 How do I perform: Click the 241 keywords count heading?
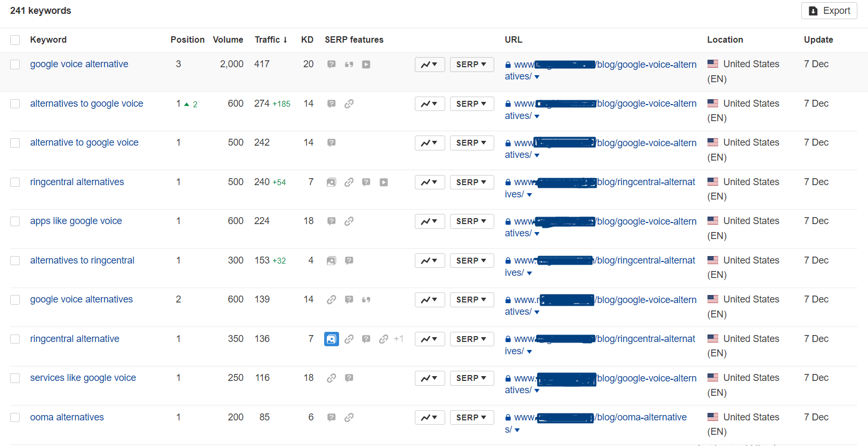coord(41,11)
